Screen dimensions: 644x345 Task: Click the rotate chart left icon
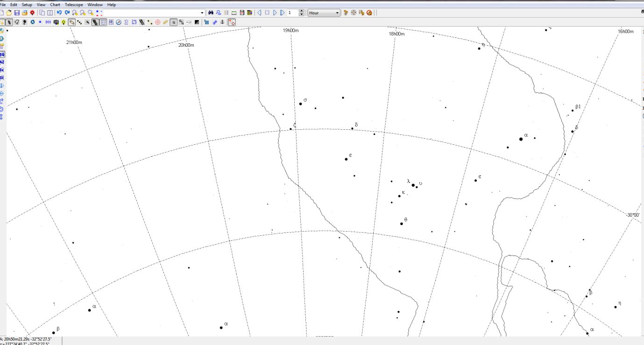(2, 109)
